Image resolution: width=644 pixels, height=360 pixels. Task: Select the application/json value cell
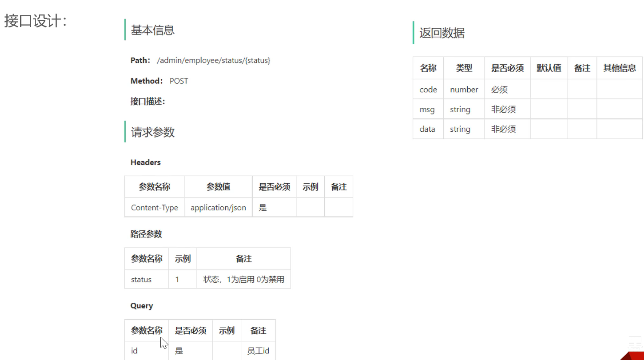[x=218, y=208]
